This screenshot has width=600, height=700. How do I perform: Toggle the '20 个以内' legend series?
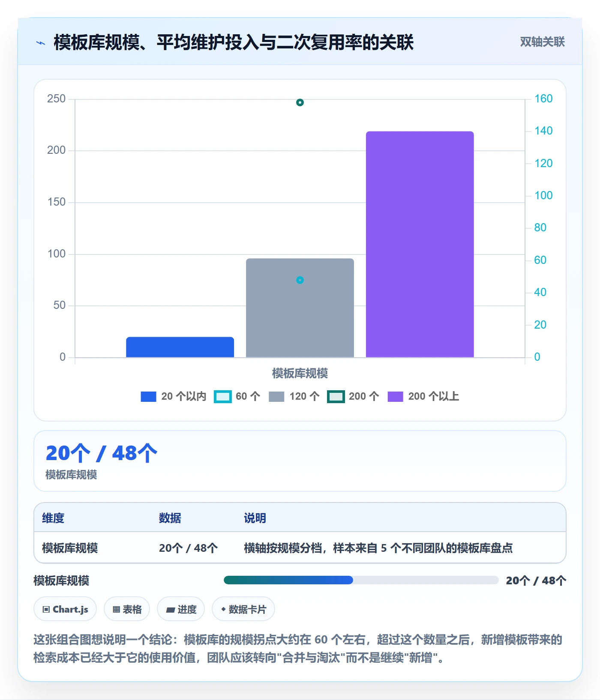click(x=174, y=396)
